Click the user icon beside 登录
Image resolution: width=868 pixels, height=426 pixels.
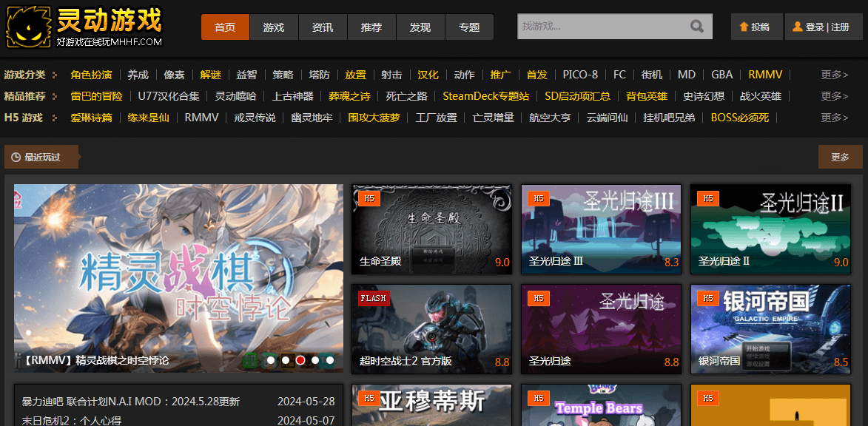coord(797,27)
